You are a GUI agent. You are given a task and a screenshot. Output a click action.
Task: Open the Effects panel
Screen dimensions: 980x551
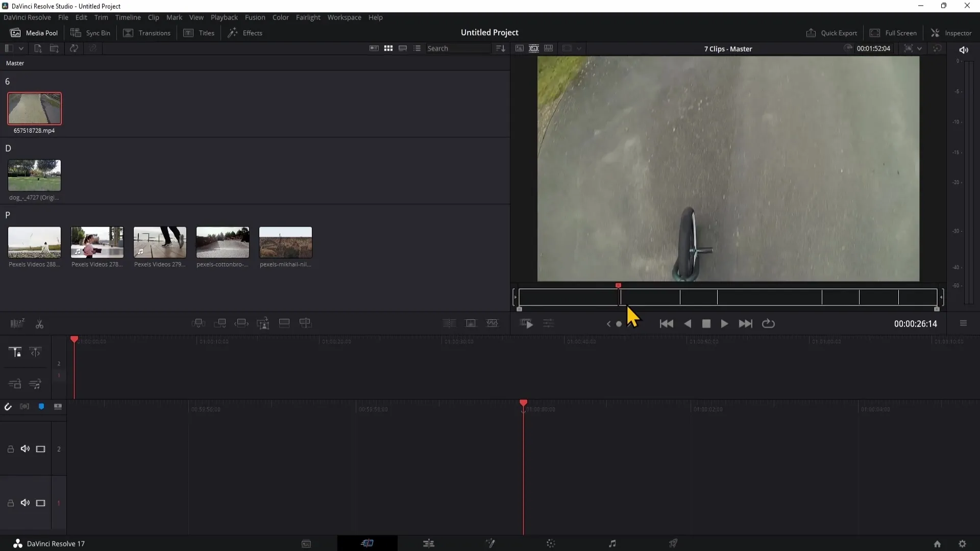245,33
